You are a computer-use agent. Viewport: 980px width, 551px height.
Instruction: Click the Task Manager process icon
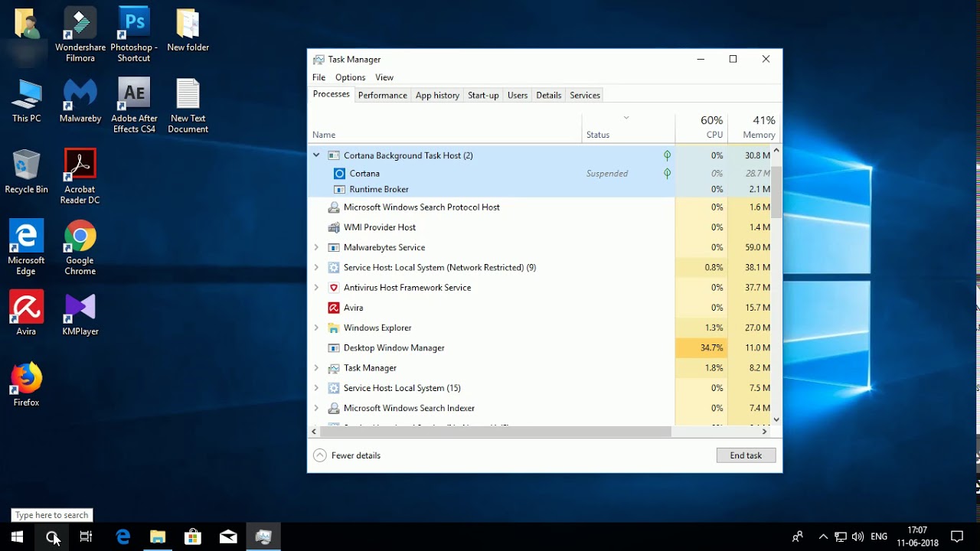[x=335, y=367]
